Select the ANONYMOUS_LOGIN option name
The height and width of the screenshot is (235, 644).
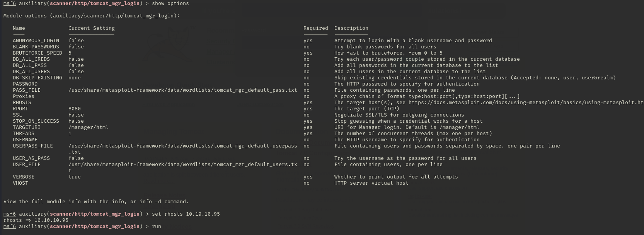36,41
